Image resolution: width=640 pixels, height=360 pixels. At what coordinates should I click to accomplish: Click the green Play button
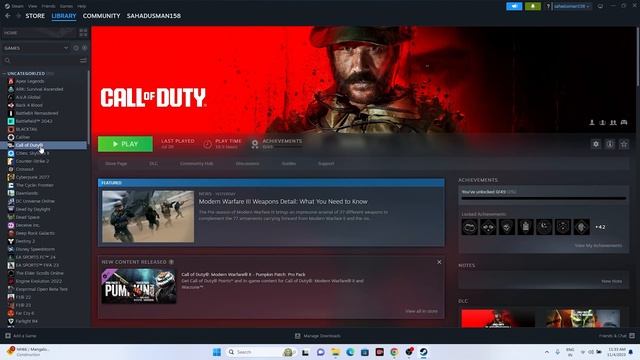coord(125,144)
